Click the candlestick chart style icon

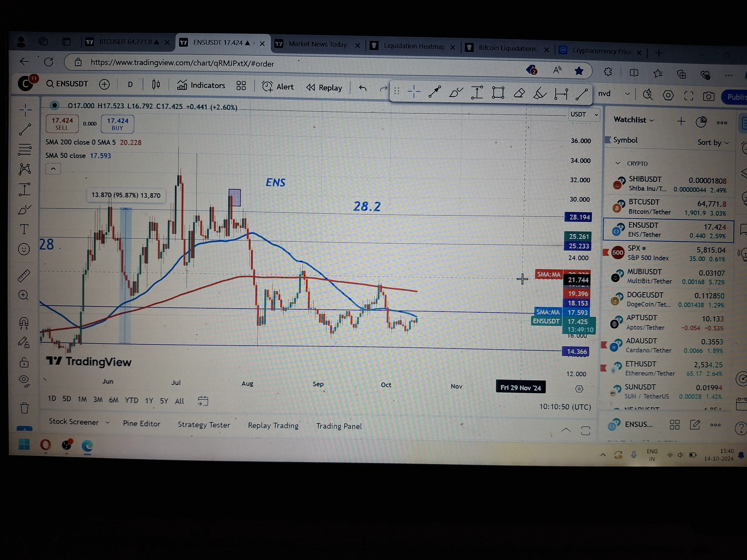click(156, 85)
